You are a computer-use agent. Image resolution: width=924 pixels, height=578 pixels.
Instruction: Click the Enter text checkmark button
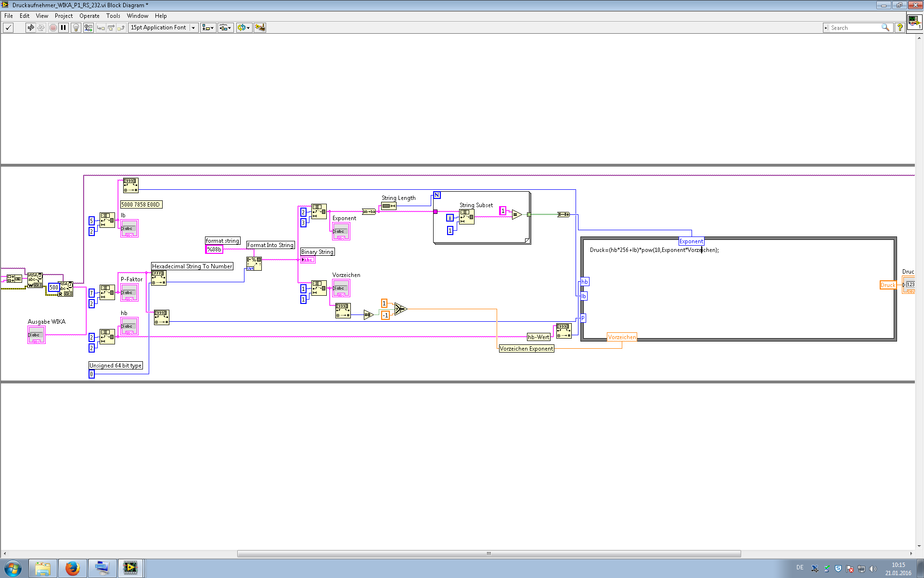(x=8, y=27)
